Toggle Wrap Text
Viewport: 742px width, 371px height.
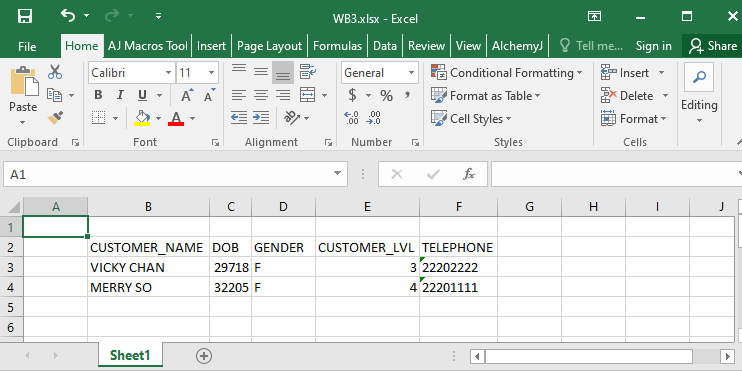point(308,72)
